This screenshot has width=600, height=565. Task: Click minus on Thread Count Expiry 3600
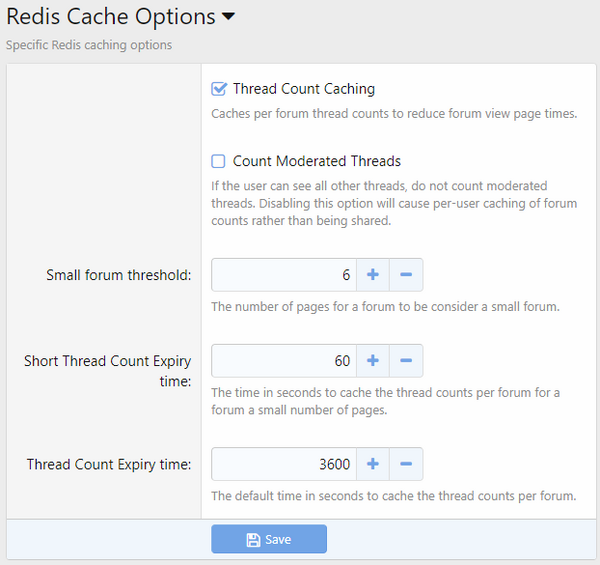pos(406,464)
